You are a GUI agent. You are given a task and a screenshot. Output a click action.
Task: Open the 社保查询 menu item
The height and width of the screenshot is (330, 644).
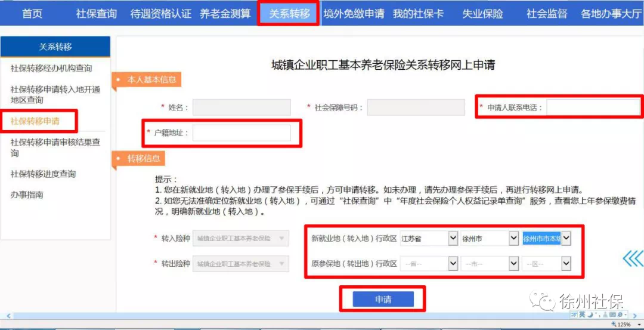click(96, 14)
